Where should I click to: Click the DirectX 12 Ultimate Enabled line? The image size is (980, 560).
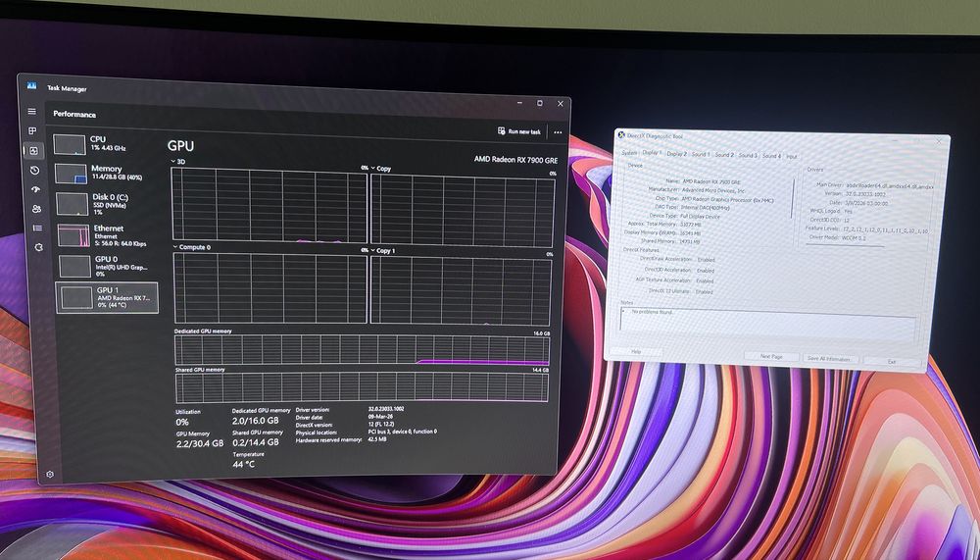(681, 291)
